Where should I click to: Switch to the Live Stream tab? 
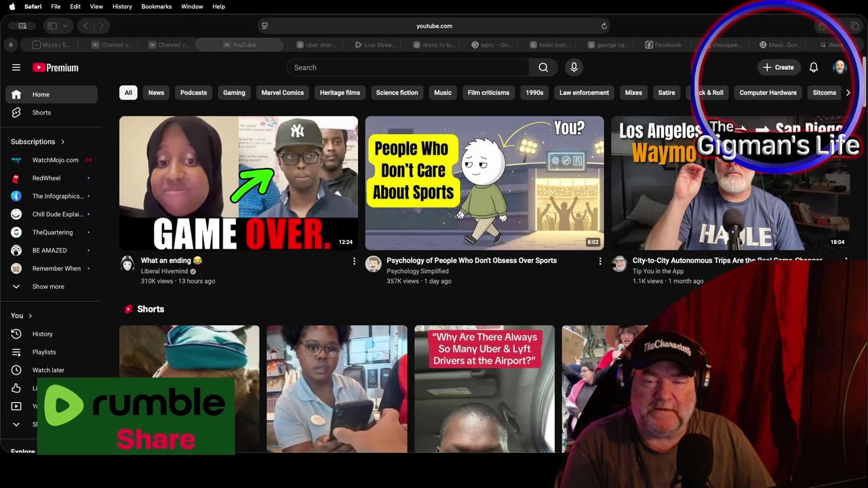(374, 45)
